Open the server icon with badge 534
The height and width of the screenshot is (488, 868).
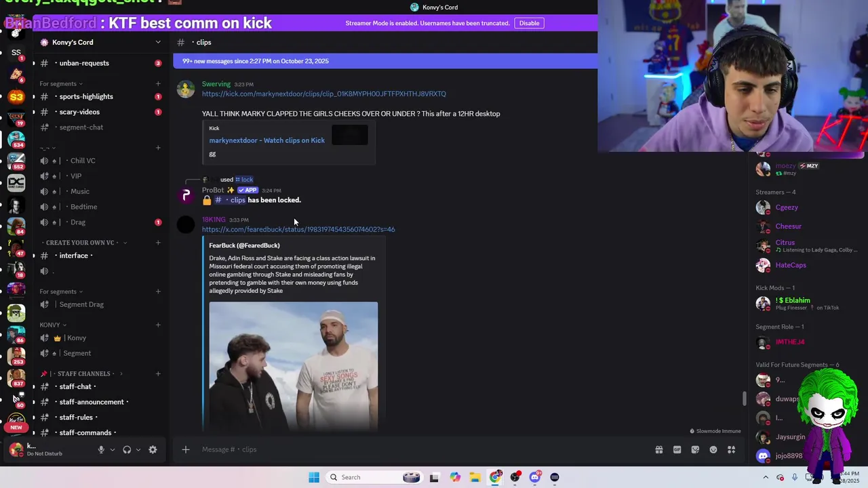pyautogui.click(x=16, y=139)
